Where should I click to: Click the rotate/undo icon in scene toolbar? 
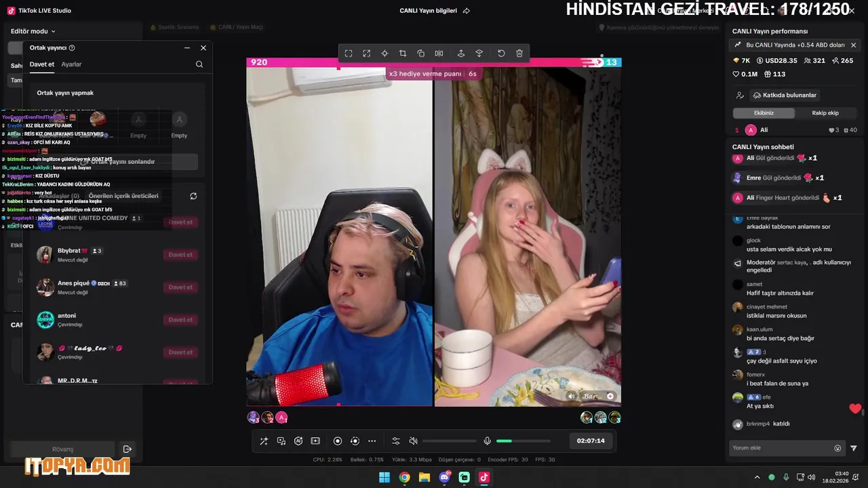(x=501, y=54)
